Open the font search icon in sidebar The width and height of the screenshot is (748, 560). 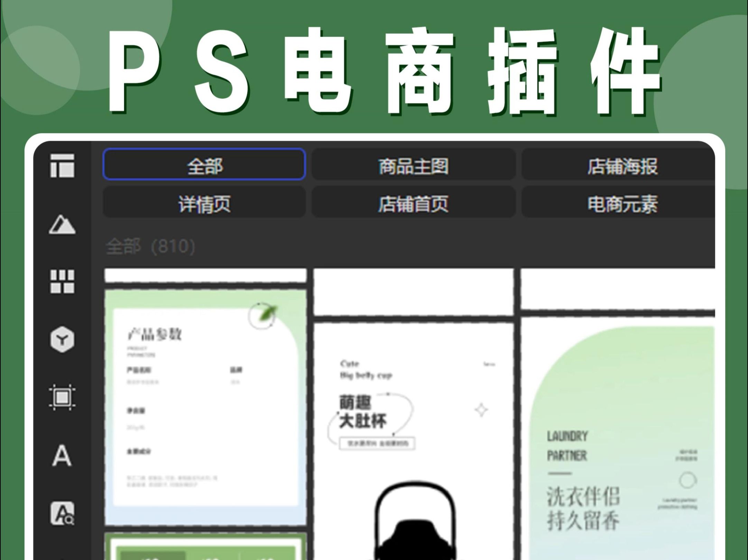(63, 514)
